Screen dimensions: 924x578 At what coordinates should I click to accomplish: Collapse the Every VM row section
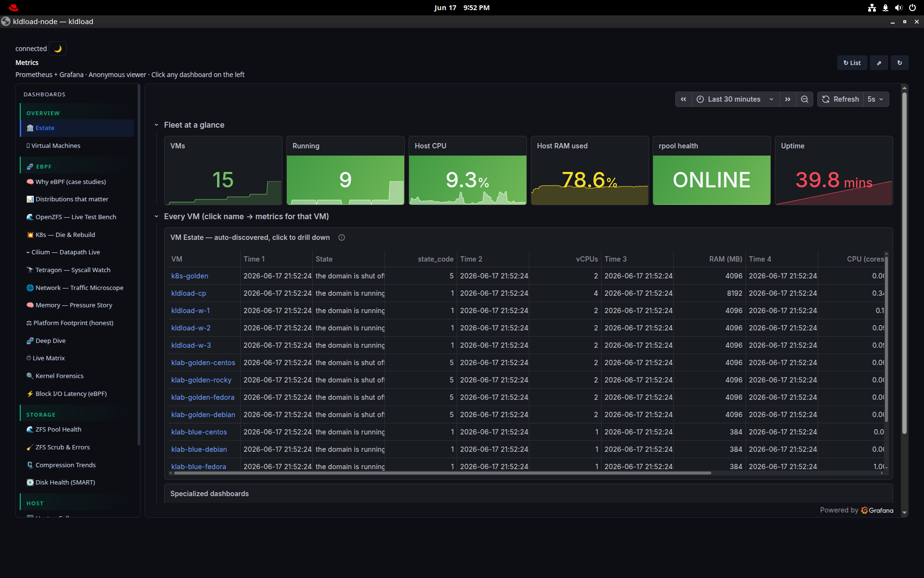tap(156, 217)
